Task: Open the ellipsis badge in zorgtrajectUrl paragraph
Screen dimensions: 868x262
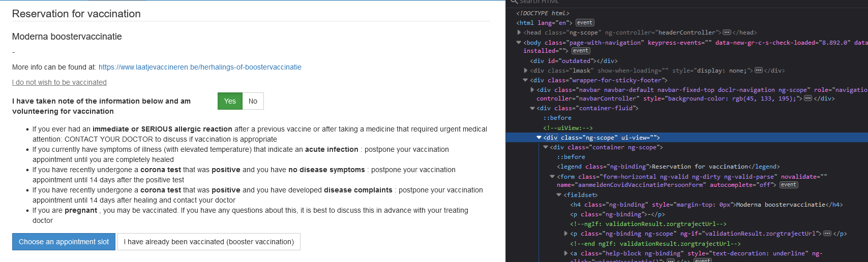Action: pyautogui.click(x=827, y=234)
